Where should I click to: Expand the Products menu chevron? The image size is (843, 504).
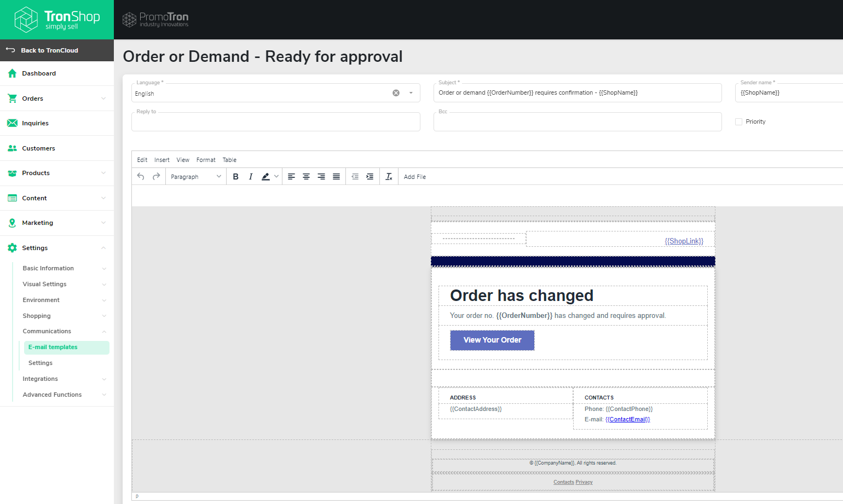tap(103, 173)
